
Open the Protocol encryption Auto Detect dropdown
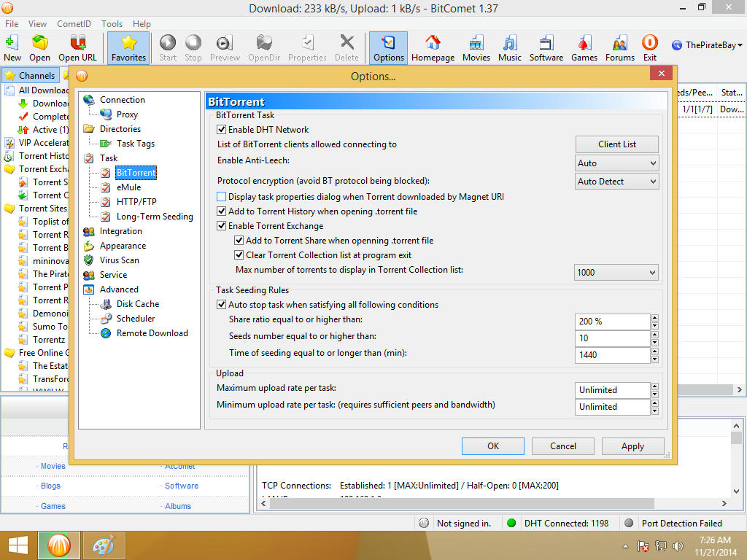[617, 182]
